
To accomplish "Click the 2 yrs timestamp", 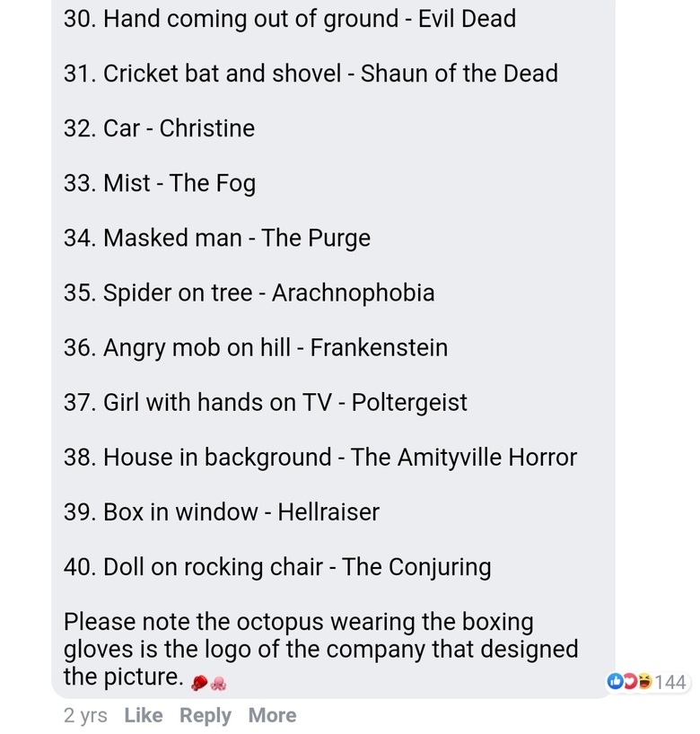I will click(85, 715).
